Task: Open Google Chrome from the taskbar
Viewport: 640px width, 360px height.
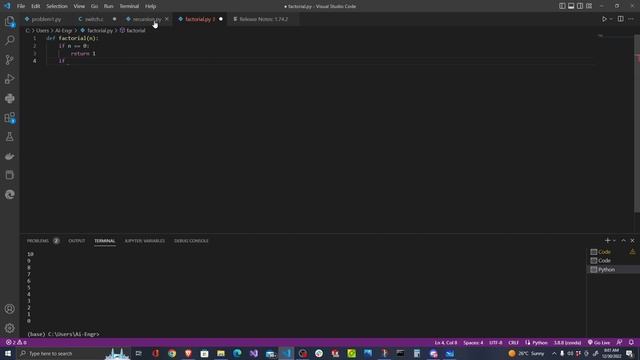Action: click(x=172, y=353)
